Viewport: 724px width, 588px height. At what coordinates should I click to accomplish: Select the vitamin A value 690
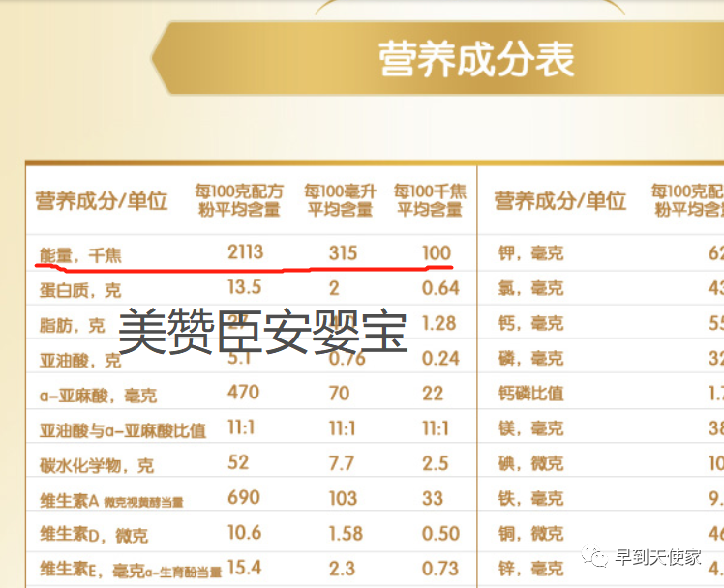coord(244,498)
